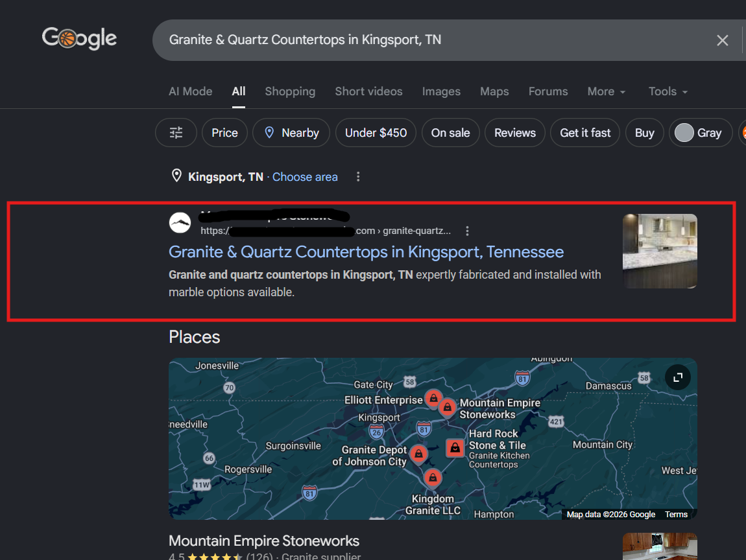Open the filter sliders icon chip
The image size is (746, 560).
176,133
